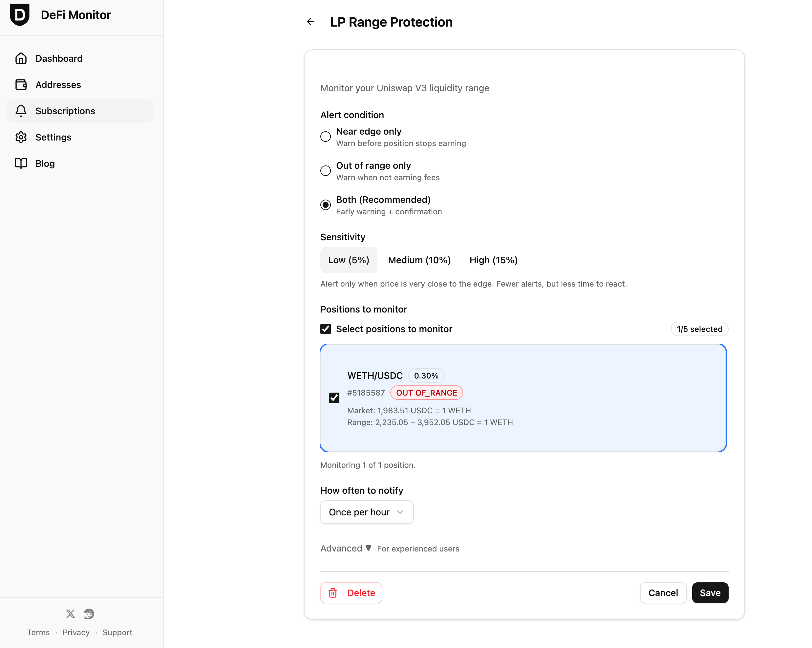Open the X social link icon
The height and width of the screenshot is (648, 812).
(x=71, y=614)
